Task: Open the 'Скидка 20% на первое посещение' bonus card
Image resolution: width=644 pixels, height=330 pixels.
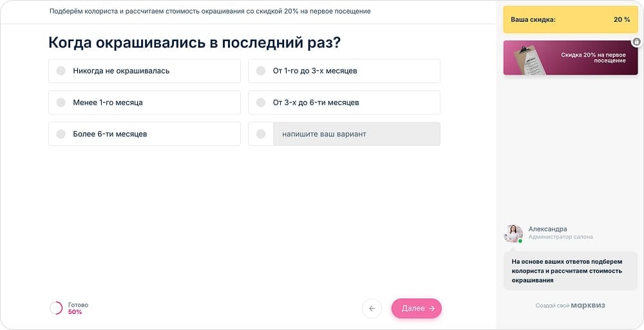Action: [571, 57]
